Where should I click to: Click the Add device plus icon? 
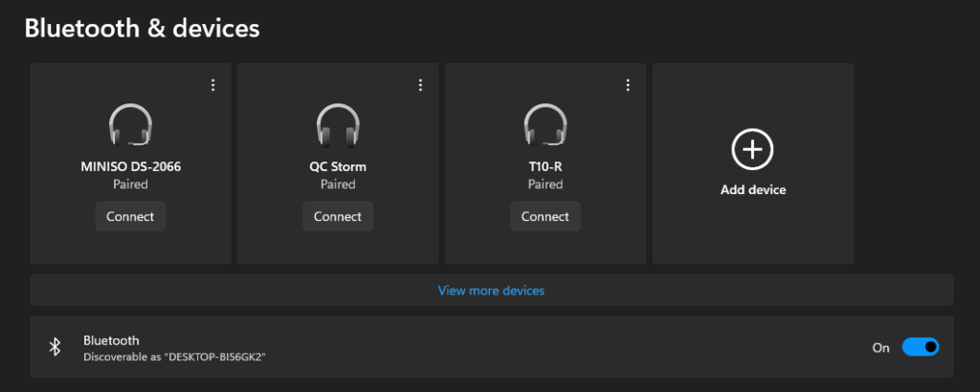(x=752, y=148)
